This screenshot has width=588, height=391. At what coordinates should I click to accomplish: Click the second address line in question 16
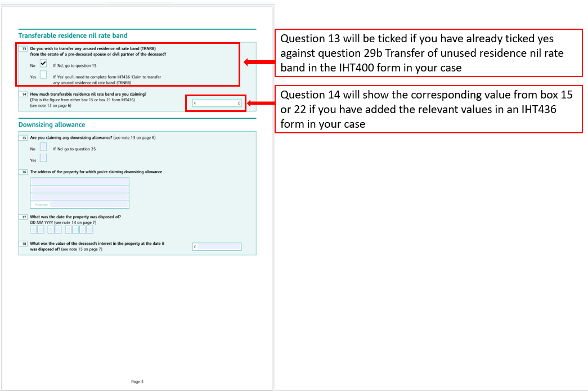[x=80, y=190]
